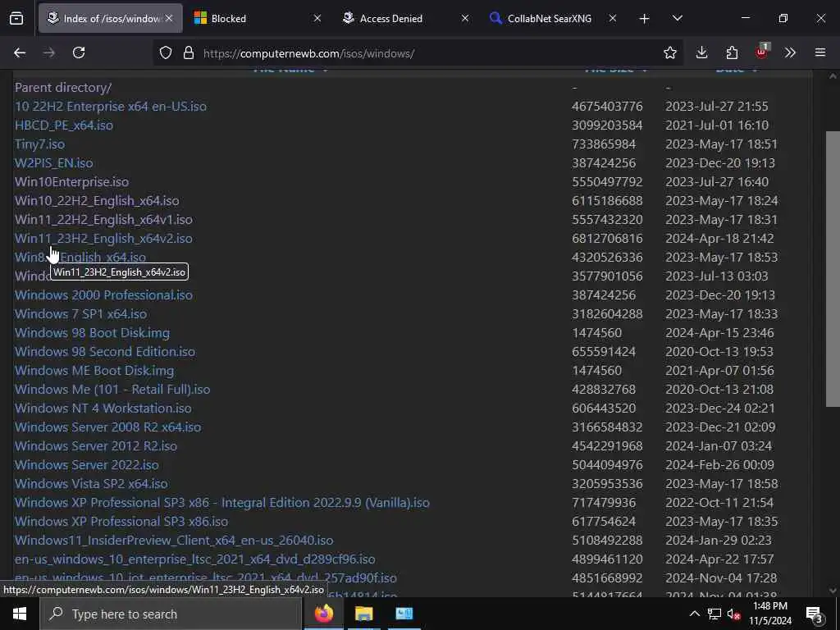This screenshot has height=630, width=840.
Task: Download 10 22H2 Enterprise x64 en-US.iso
Action: coord(111,106)
